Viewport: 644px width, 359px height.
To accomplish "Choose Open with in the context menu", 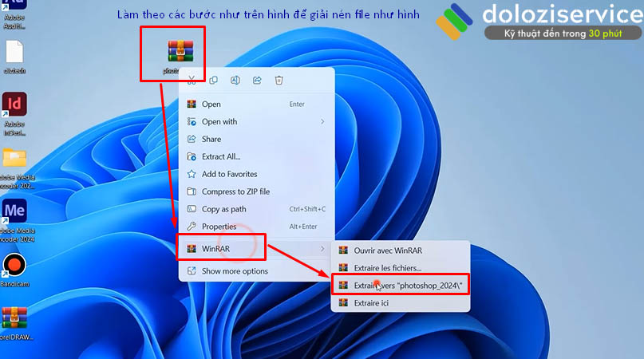I will click(257, 121).
